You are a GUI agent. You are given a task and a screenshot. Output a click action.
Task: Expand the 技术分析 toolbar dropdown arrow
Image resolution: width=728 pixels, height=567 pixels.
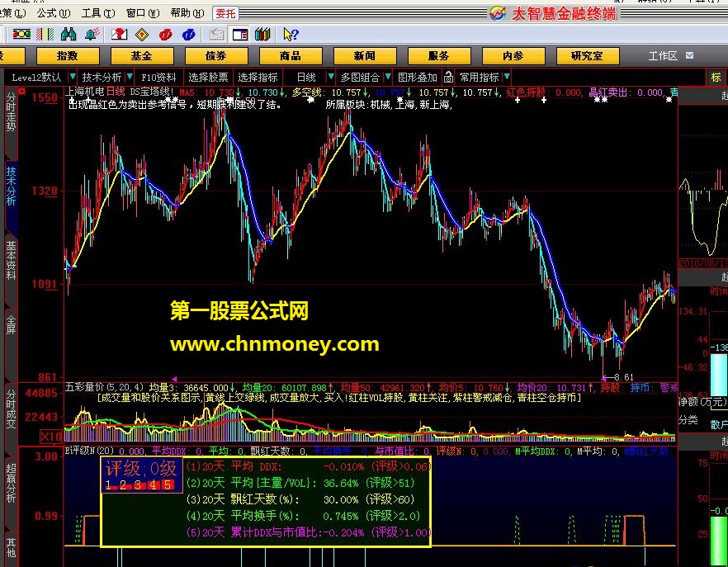point(130,77)
